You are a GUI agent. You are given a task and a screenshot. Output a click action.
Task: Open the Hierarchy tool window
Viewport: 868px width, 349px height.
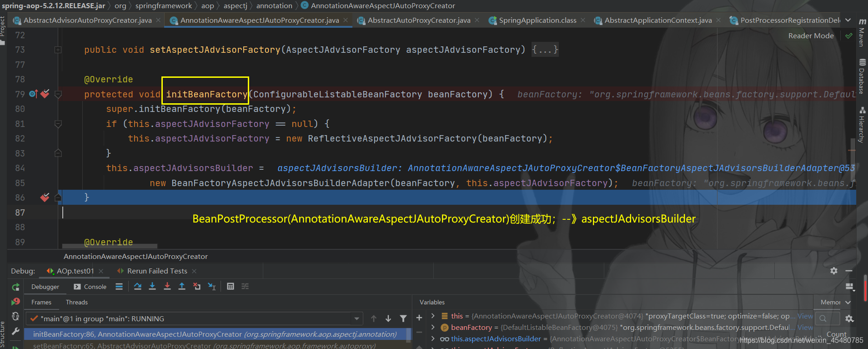[862, 125]
